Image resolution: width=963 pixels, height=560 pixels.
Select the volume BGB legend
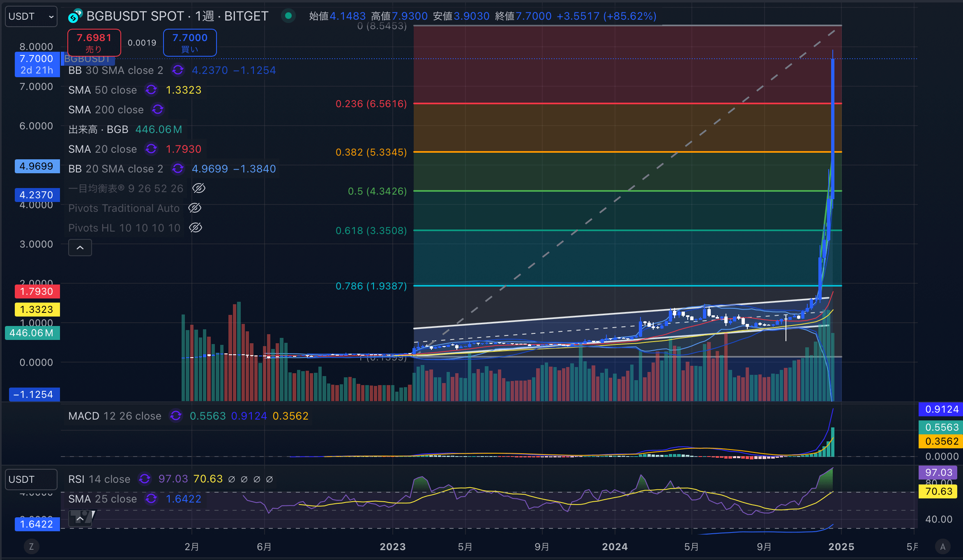click(x=98, y=129)
